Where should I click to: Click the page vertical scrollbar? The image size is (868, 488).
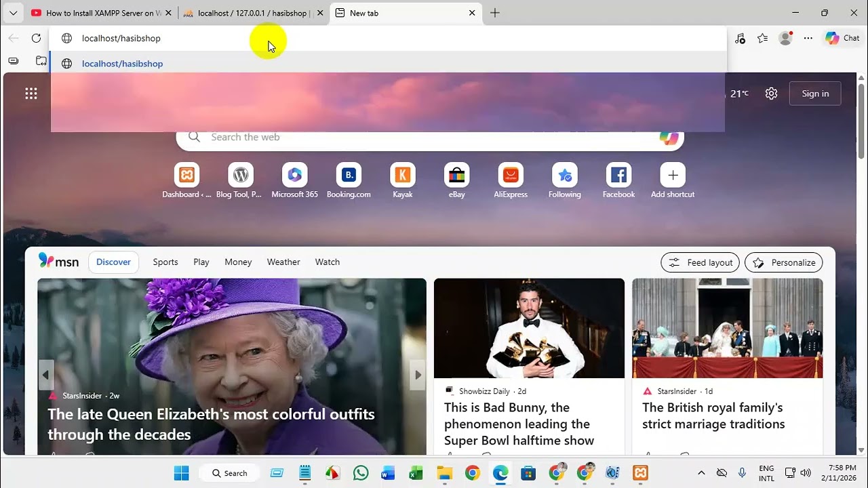862,122
